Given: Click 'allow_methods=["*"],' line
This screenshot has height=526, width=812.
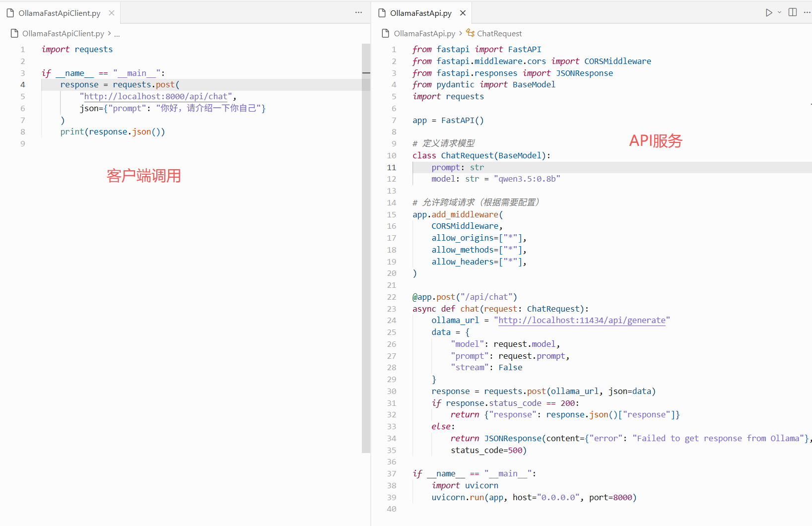Looking at the screenshot, I should point(479,250).
